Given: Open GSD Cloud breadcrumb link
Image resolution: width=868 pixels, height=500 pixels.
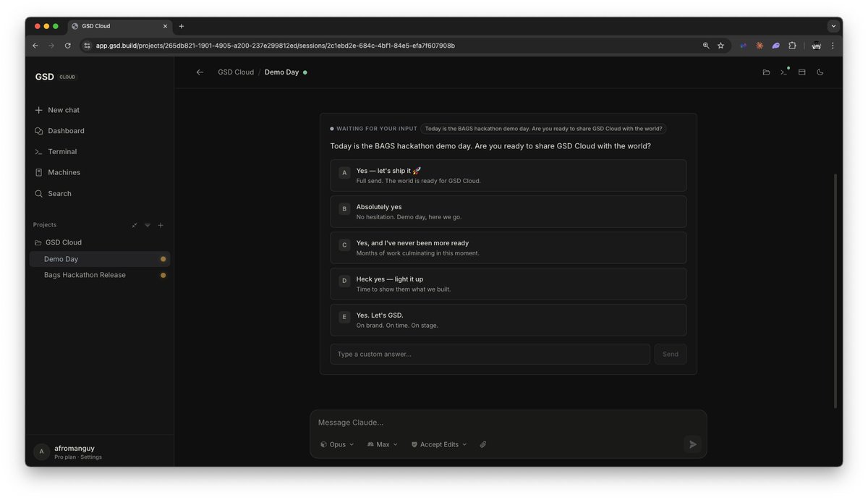Looking at the screenshot, I should (236, 72).
